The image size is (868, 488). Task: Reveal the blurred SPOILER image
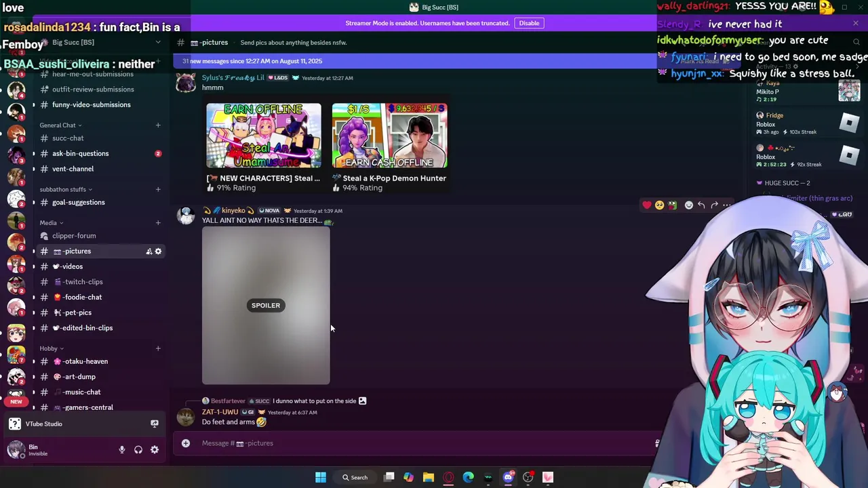(x=266, y=306)
